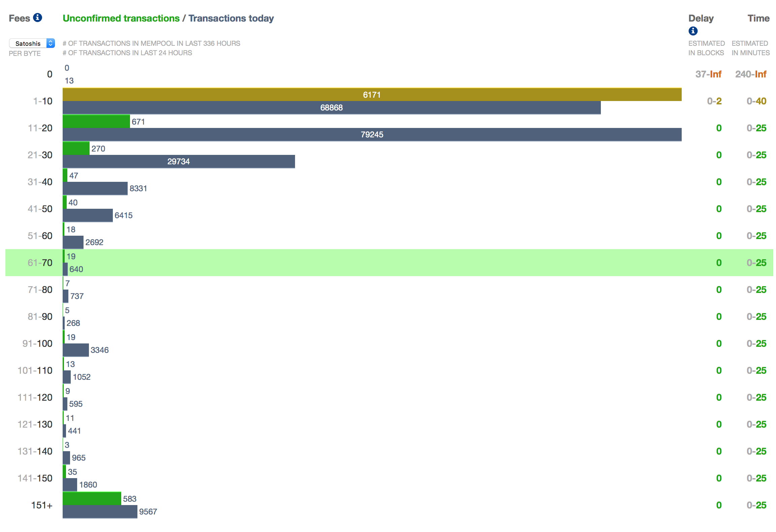This screenshot has width=776, height=532.
Task: Click the 37-Inf delay value
Action: click(x=708, y=74)
